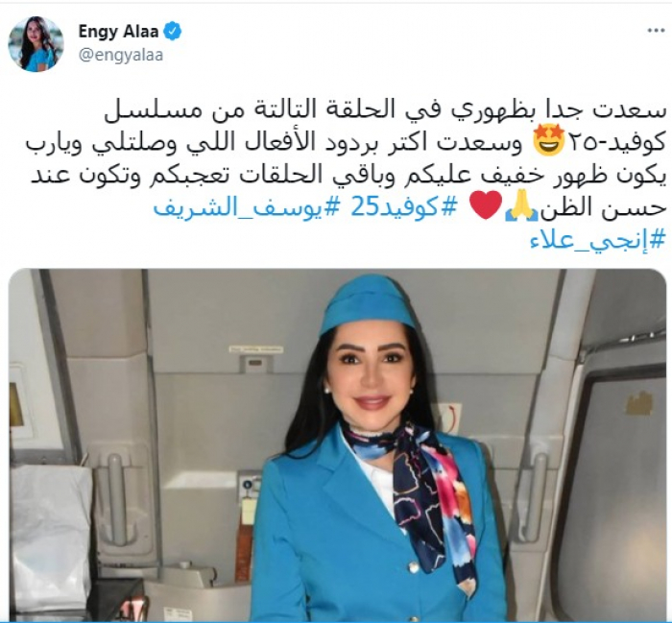Viewport: 672px width, 623px height.
Task: Click the tweet's first line of Arabic text
Action: point(385,111)
